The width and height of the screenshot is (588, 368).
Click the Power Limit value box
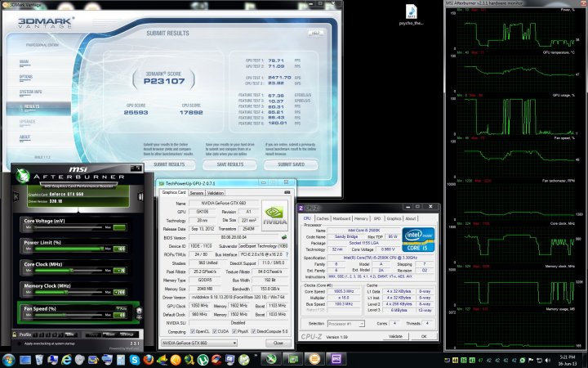pos(119,249)
